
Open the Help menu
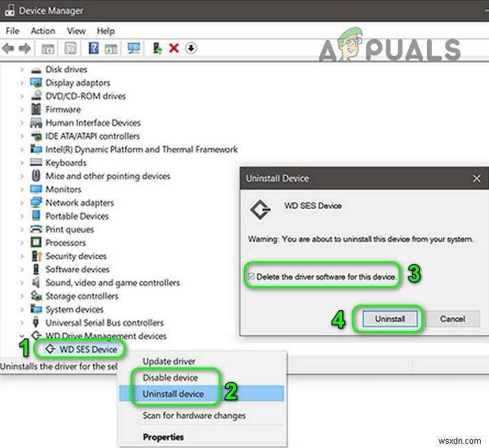(106, 31)
